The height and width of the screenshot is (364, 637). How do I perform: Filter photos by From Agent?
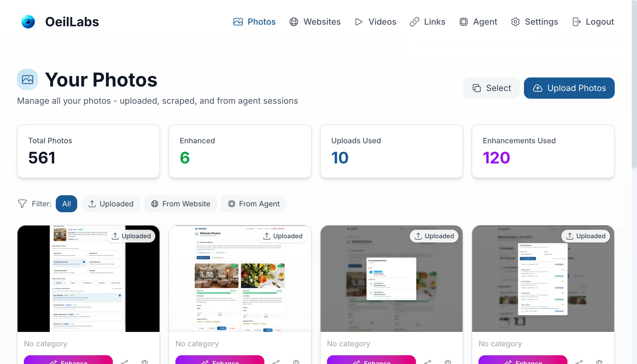(x=253, y=204)
